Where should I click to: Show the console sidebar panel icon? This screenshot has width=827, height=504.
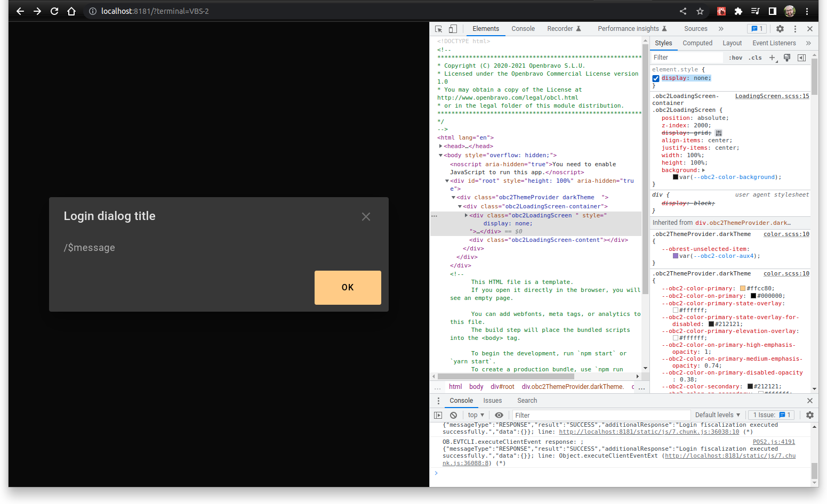point(438,415)
